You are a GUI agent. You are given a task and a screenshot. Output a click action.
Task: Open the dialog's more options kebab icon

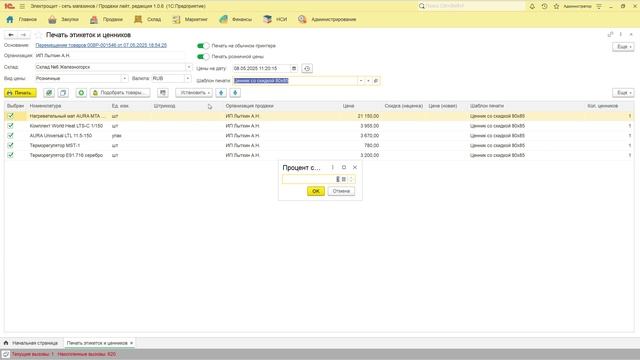pos(333,167)
